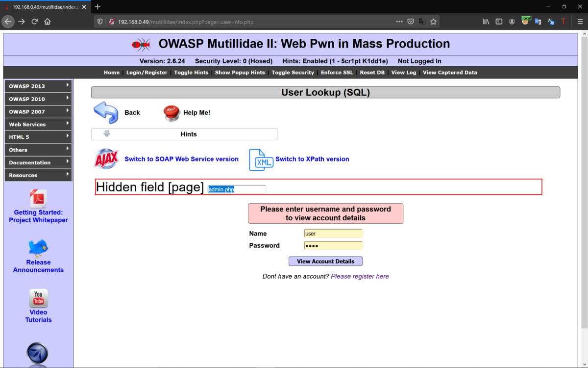This screenshot has width=588, height=368.
Task: Open View Captured Data menu item
Action: click(450, 73)
